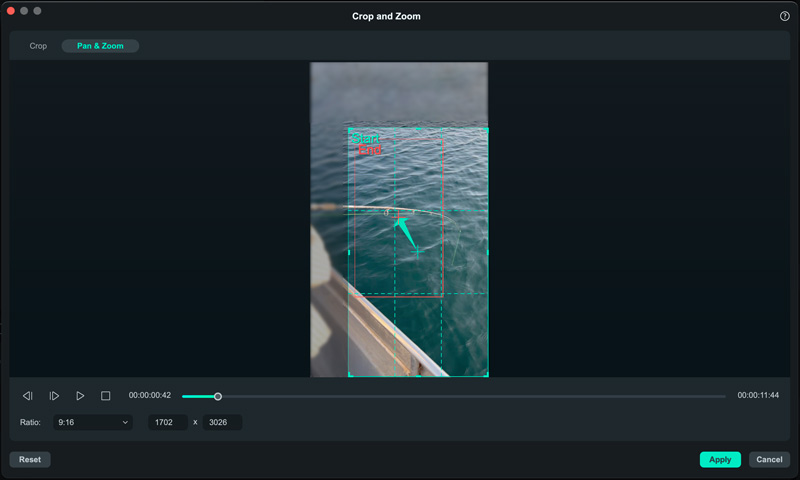The height and width of the screenshot is (480, 800).
Task: Open the help question mark icon
Action: [x=784, y=16]
